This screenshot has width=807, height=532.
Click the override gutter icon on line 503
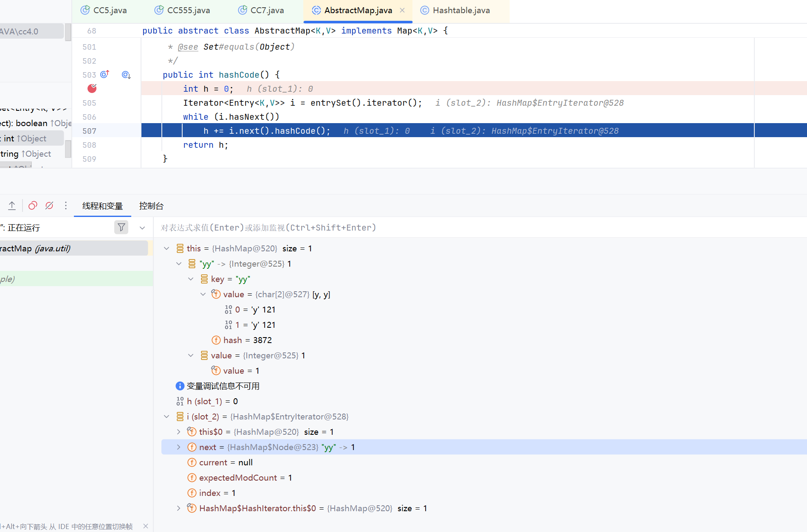104,74
